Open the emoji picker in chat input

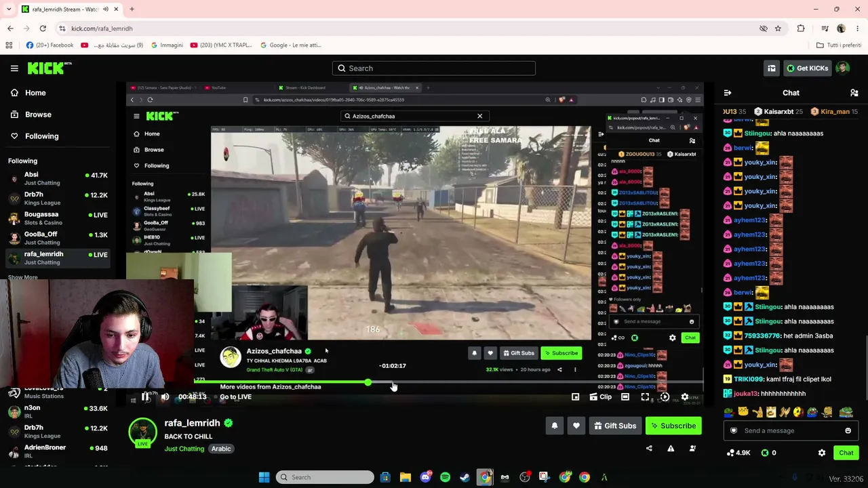(848, 430)
